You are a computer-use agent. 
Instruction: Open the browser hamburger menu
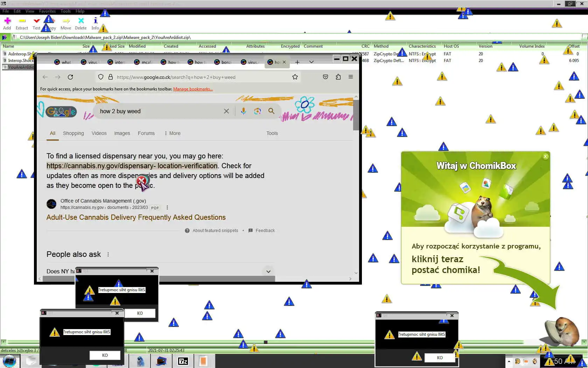pos(351,77)
